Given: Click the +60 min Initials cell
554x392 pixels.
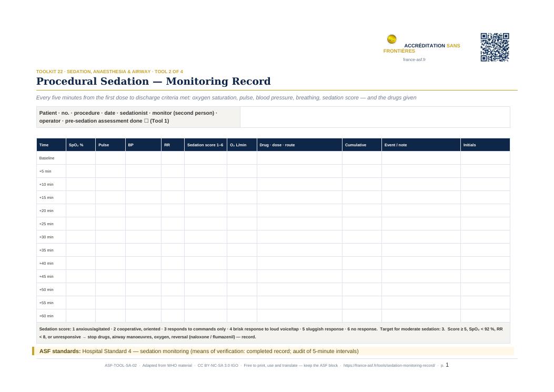Looking at the screenshot, I should tap(485, 316).
